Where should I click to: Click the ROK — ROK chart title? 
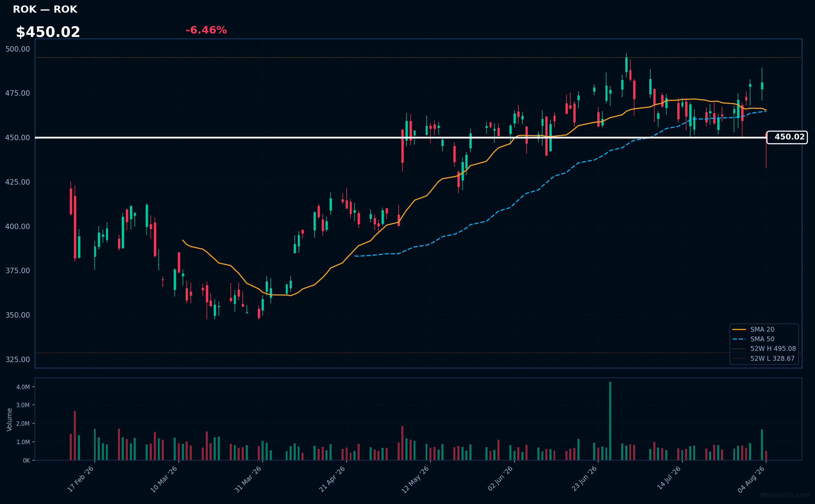click(x=45, y=9)
